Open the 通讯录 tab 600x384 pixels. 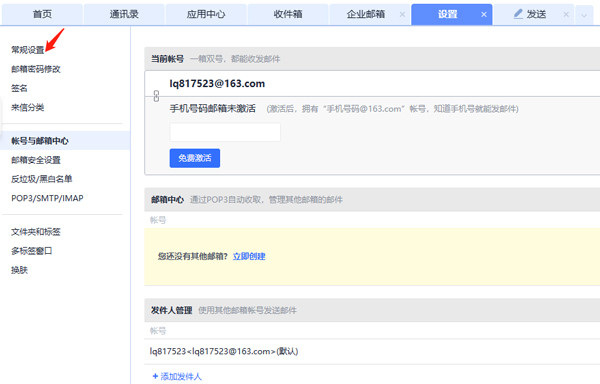[124, 15]
